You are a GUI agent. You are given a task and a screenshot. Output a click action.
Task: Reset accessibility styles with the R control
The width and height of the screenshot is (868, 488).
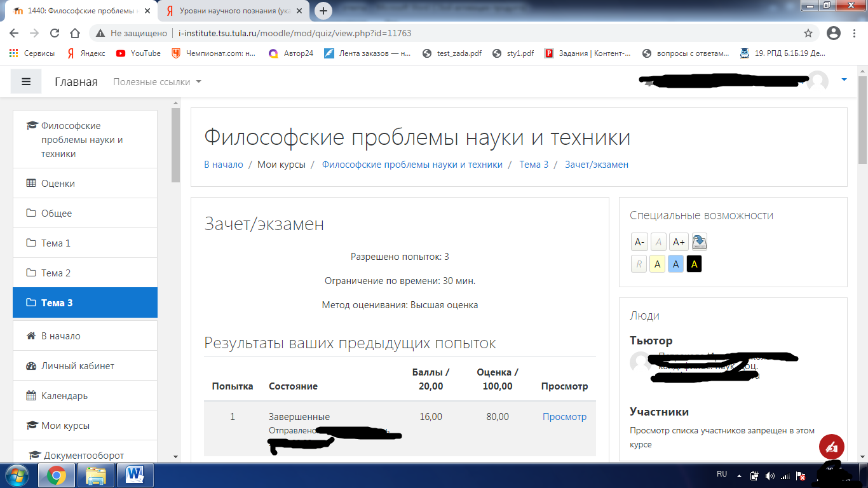639,263
